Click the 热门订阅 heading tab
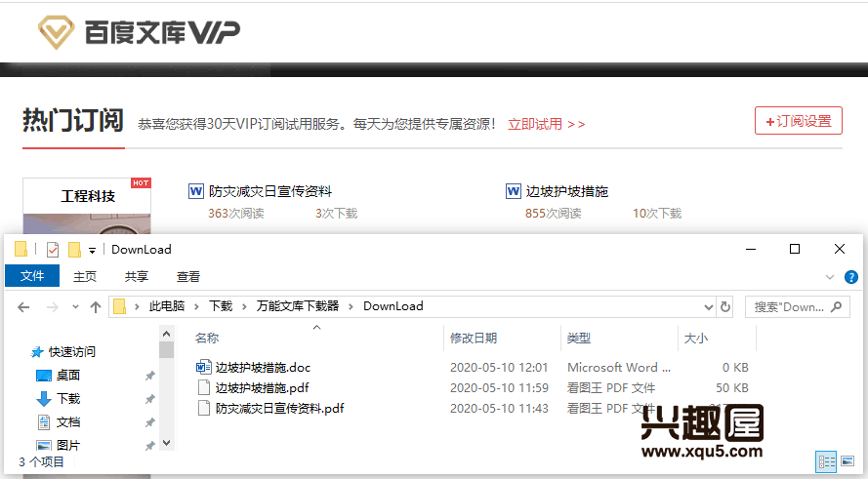 pyautogui.click(x=73, y=120)
